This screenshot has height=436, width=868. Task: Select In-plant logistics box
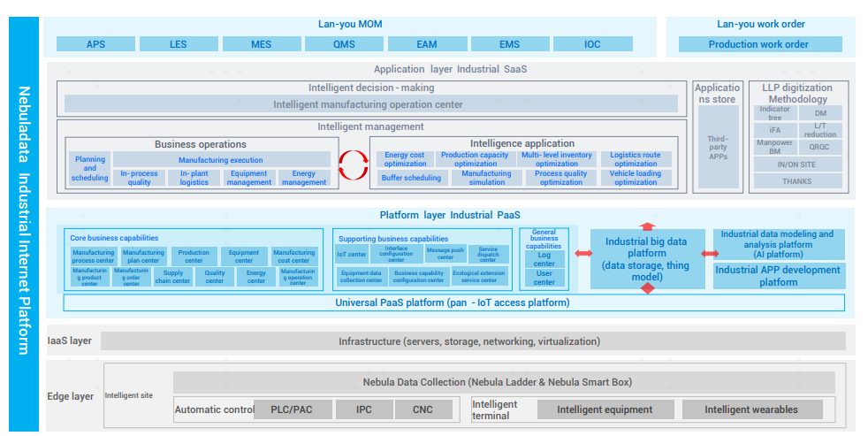(x=194, y=178)
